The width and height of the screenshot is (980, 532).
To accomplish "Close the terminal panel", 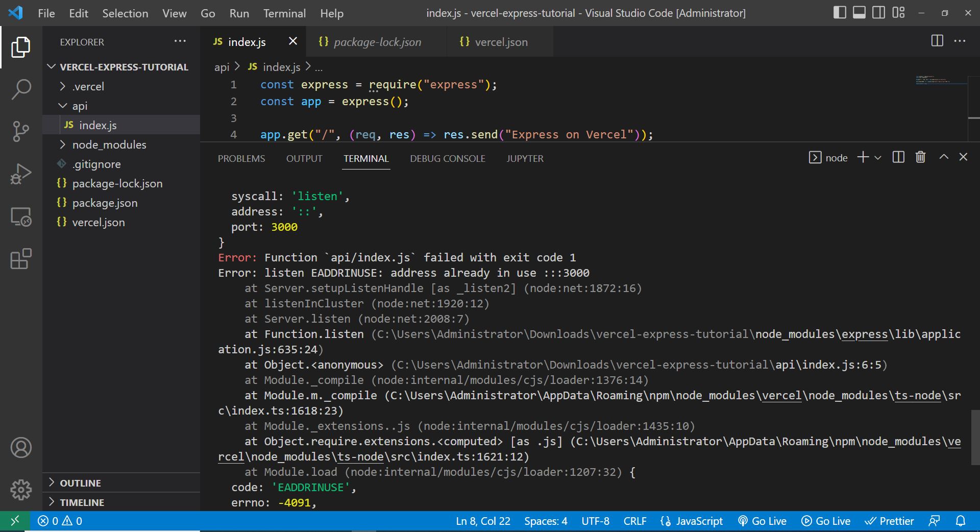I will pyautogui.click(x=963, y=157).
